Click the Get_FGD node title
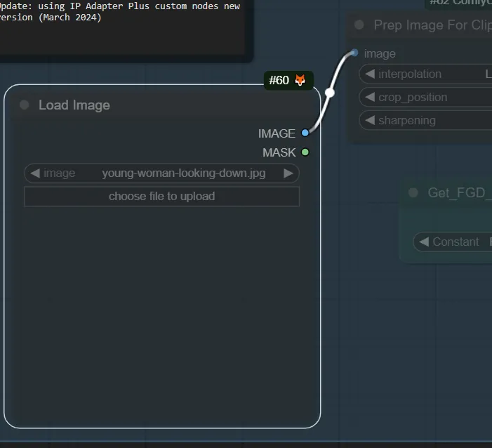492x448 pixels. tap(460, 193)
